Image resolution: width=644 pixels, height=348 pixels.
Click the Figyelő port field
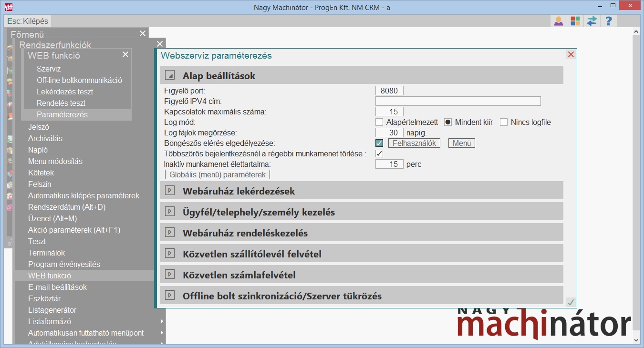[390, 91]
